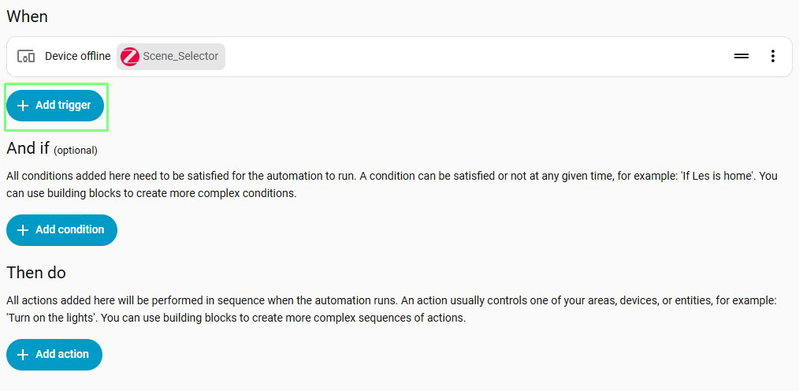The width and height of the screenshot is (799, 391).
Task: Select the Scene_Selector device name text
Action: coord(180,56)
